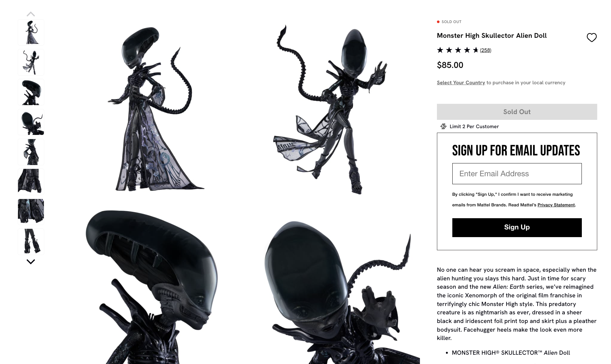Open Select Your Country link

pyautogui.click(x=461, y=83)
